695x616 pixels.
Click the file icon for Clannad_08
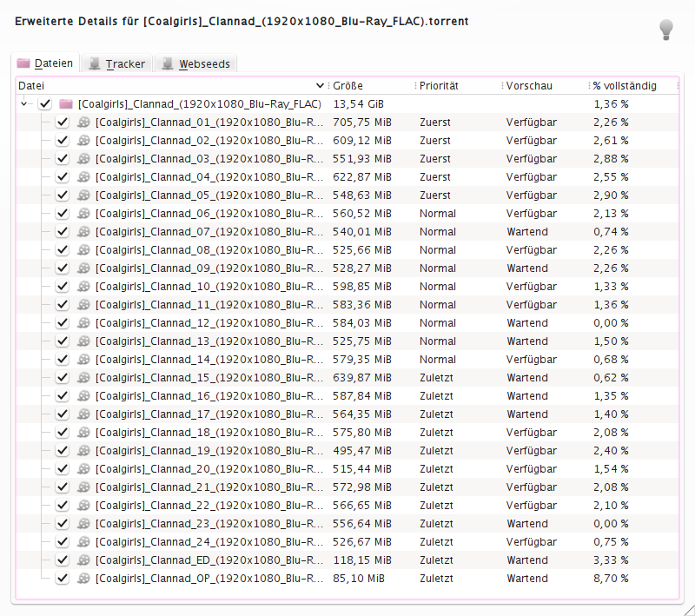point(83,250)
